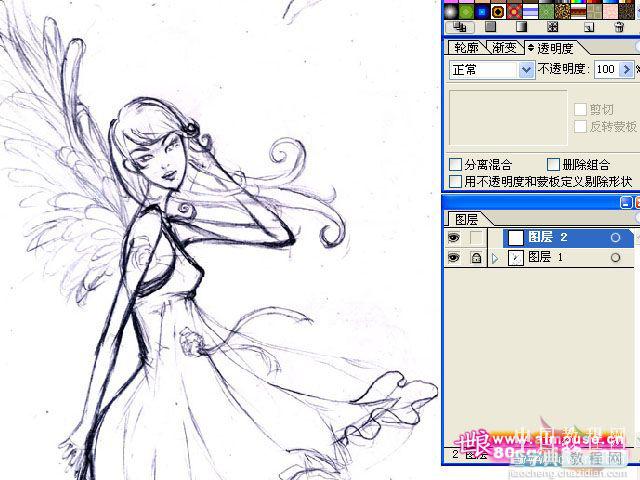Screen dimensions: 640x480
Task: Click the 图层 2 thumbnail
Action: pyautogui.click(x=516, y=238)
